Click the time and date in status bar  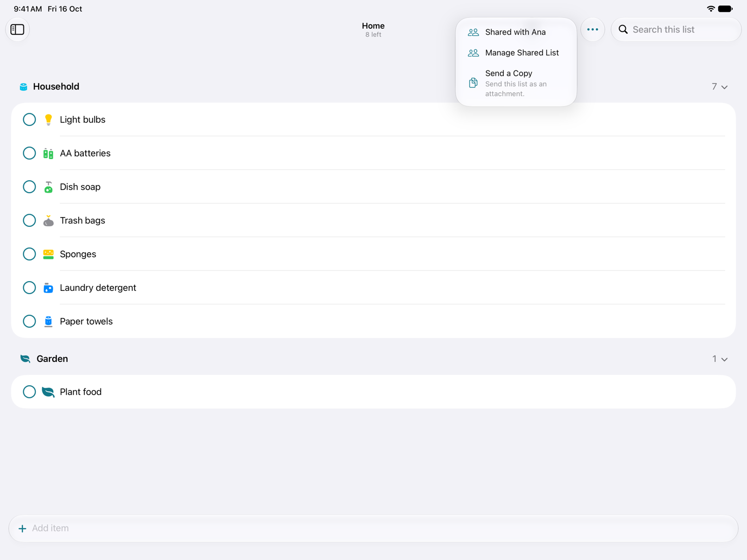(48, 9)
